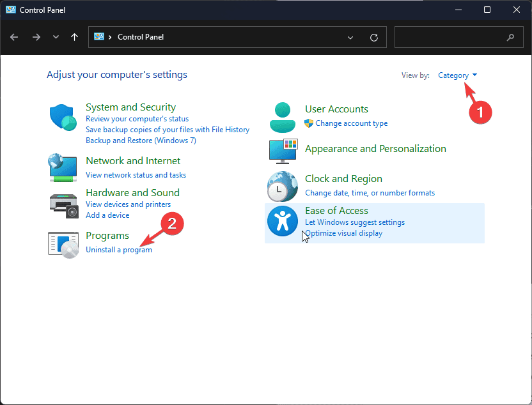Screen dimensions: 532x405
Task: Maximize the Control Panel window
Action: pos(487,10)
